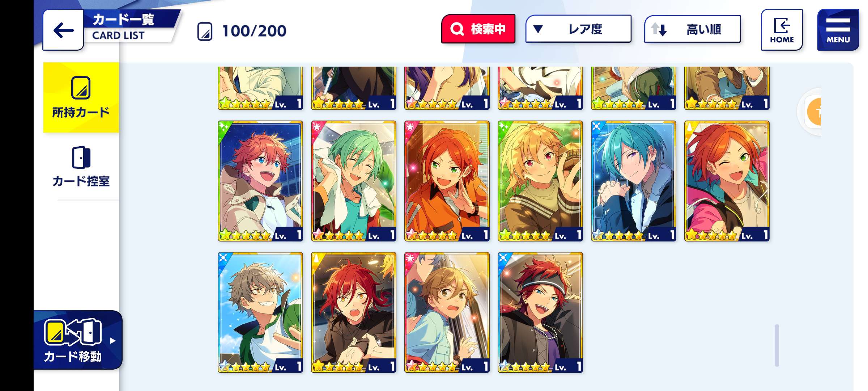Image resolution: width=868 pixels, height=391 pixels.
Task: Go back using the arrow button
Action: point(63,30)
